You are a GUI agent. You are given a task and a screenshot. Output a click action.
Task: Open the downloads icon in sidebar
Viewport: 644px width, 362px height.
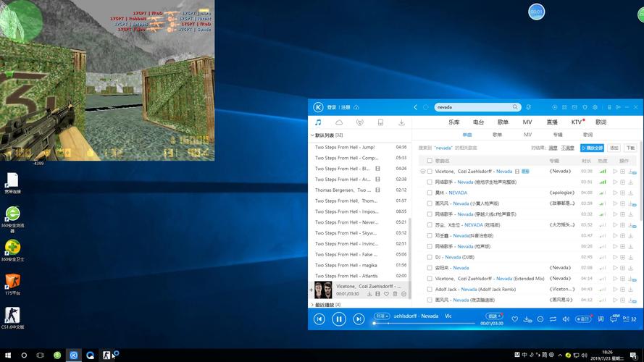(401, 122)
